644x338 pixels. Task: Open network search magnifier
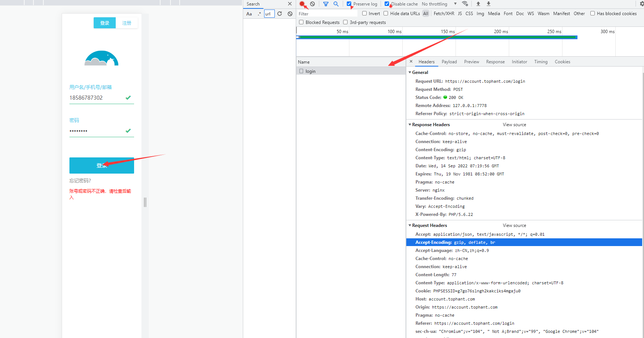(x=336, y=4)
